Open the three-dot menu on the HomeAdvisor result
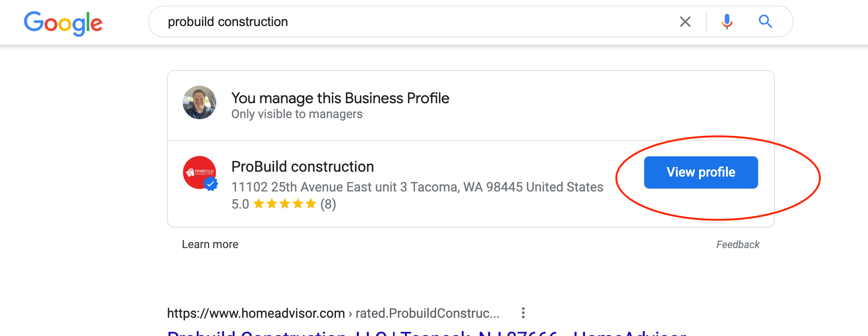 point(524,312)
